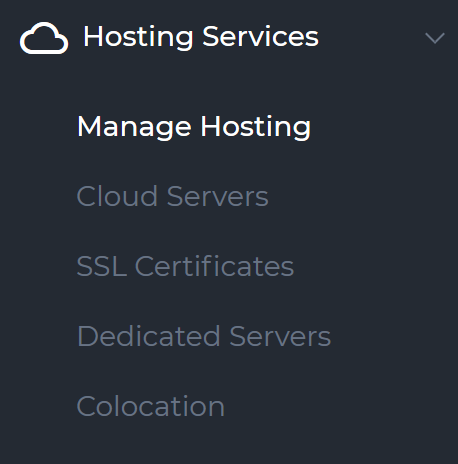
Task: Hide the hosting submenu using the chevron
Action: [435, 38]
